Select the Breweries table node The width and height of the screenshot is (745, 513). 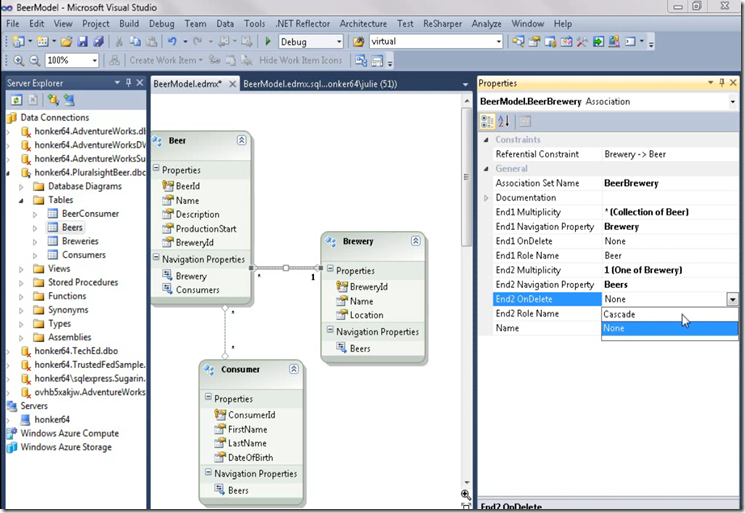tap(80, 241)
